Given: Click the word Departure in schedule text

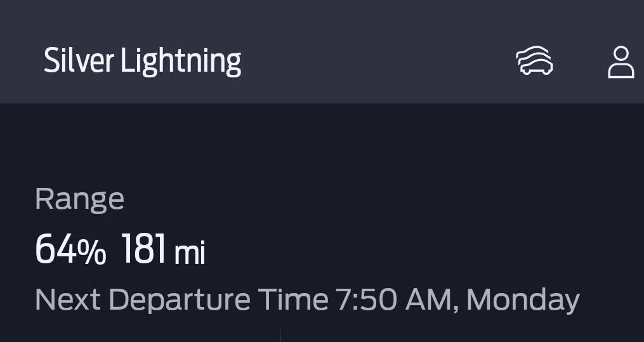Looking at the screenshot, I should [x=180, y=301].
